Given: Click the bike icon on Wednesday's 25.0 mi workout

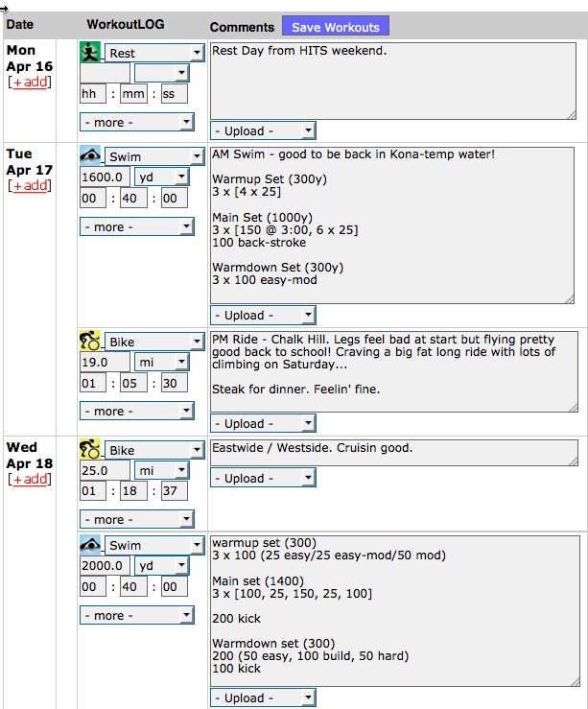Looking at the screenshot, I should point(90,449).
